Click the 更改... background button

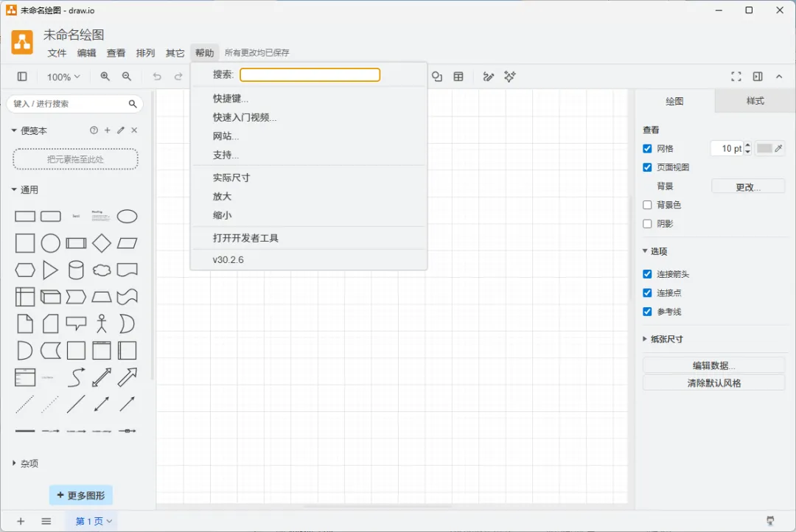point(748,187)
